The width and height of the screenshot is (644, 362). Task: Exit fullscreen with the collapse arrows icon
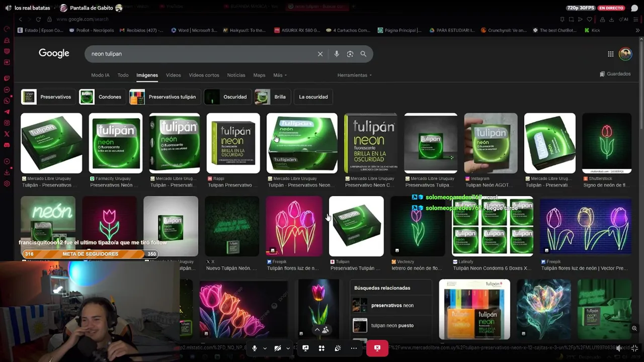[634, 348]
